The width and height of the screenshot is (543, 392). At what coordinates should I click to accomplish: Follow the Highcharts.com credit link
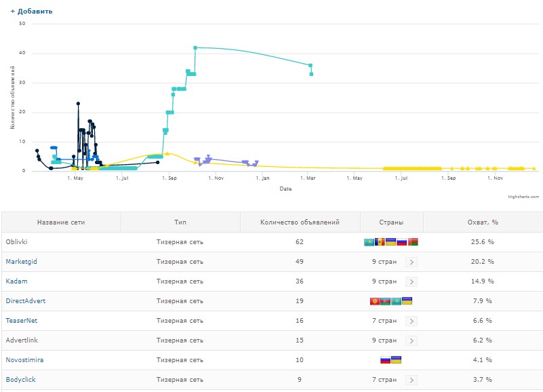pyautogui.click(x=523, y=197)
